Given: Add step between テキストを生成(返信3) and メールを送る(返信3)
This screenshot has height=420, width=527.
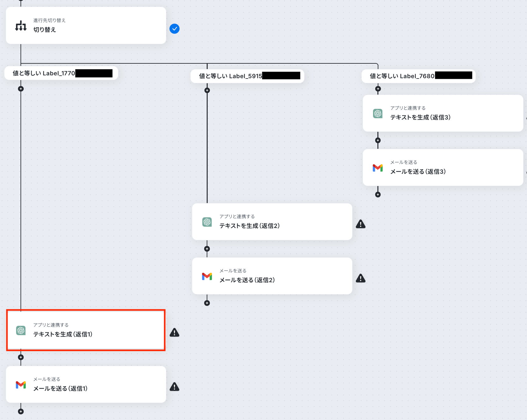Looking at the screenshot, I should tap(378, 140).
